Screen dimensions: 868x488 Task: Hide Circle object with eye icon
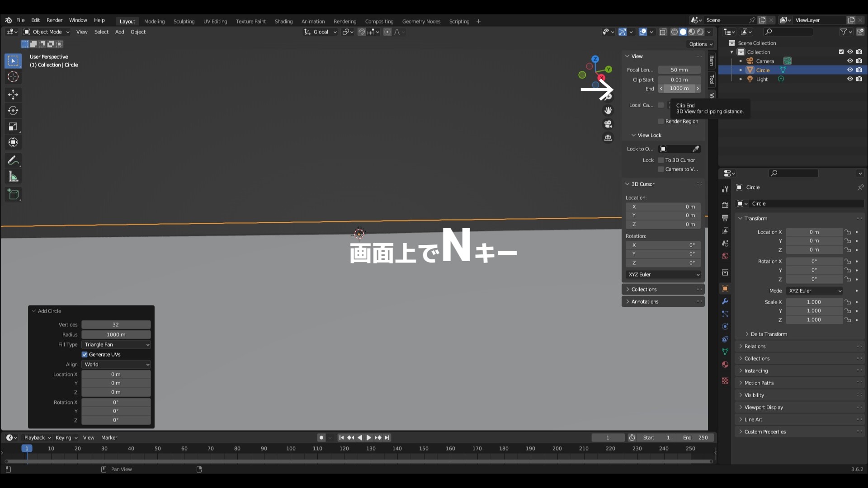click(850, 70)
